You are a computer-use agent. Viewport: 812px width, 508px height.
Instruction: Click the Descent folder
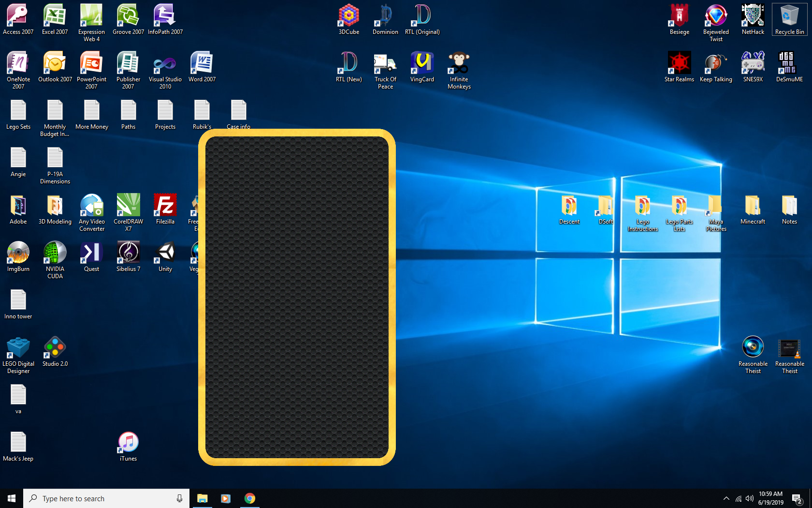tap(569, 209)
